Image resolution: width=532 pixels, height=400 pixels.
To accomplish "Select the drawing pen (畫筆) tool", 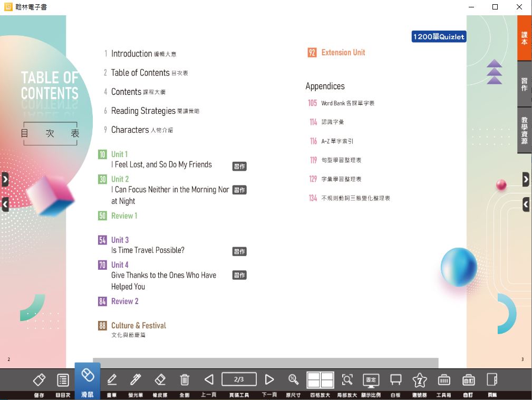I will 112,380.
